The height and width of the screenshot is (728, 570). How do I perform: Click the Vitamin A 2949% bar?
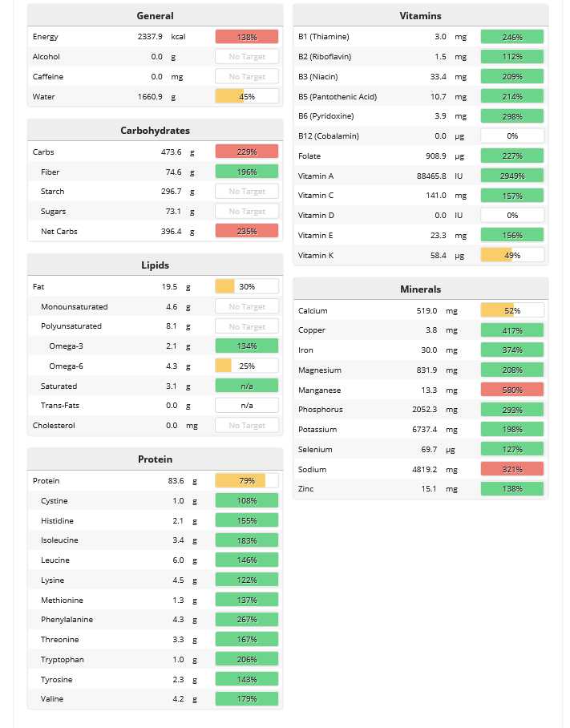(511, 176)
